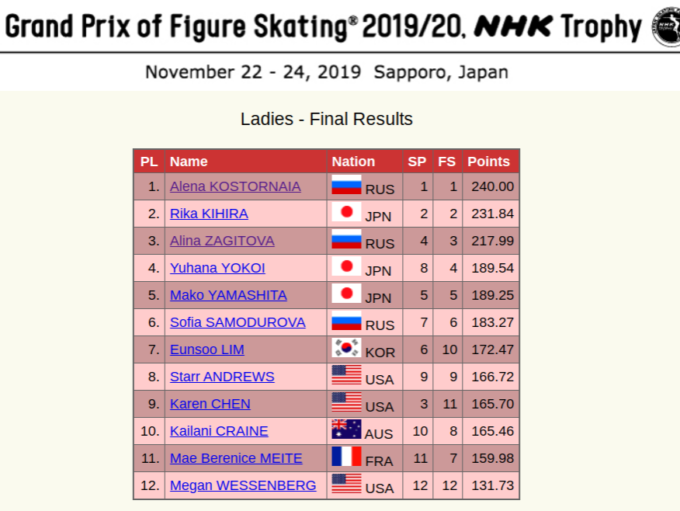680x511 pixels.
Task: Click the Japanese flag in Kihira's row
Action: pyautogui.click(x=346, y=212)
